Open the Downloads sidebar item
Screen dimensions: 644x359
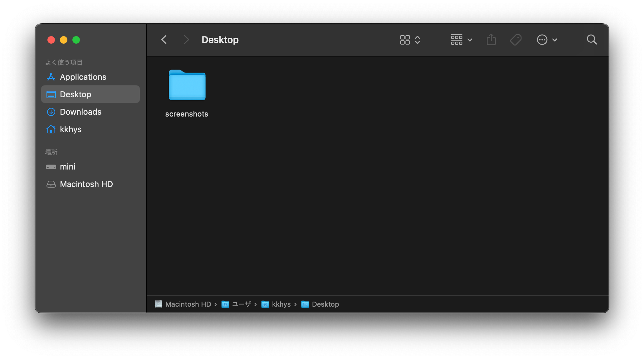(80, 112)
